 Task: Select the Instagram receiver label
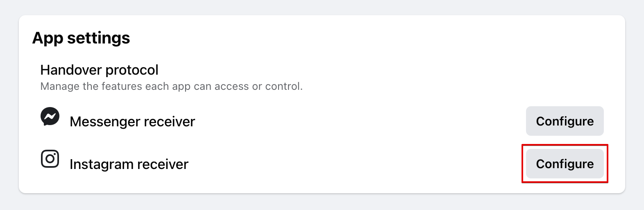[x=129, y=164]
